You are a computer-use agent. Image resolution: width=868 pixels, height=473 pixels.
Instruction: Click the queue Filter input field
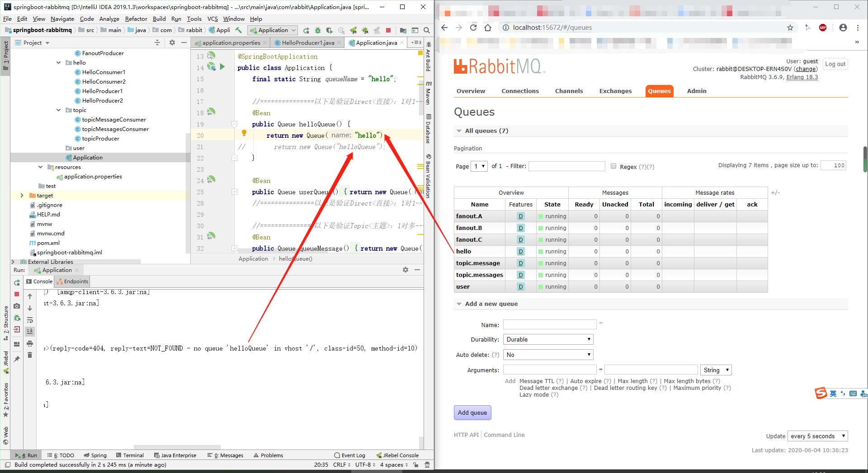(567, 166)
